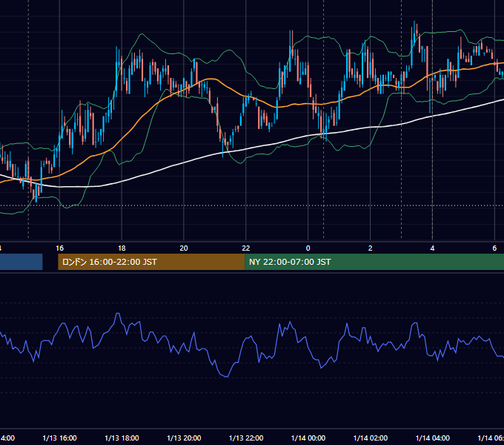The image size is (504, 445).
Task: Select the NY 22:00-07:00 JST session bar
Action: tap(374, 262)
